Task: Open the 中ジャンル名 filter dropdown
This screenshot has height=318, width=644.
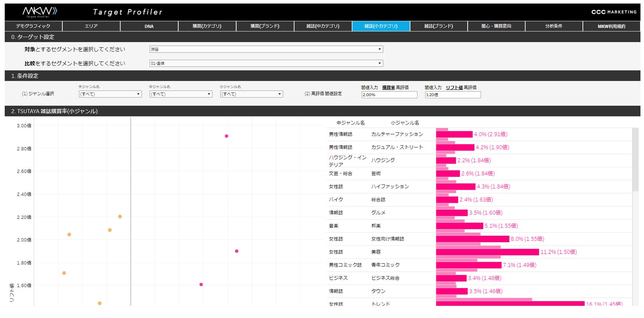Action: (181, 94)
